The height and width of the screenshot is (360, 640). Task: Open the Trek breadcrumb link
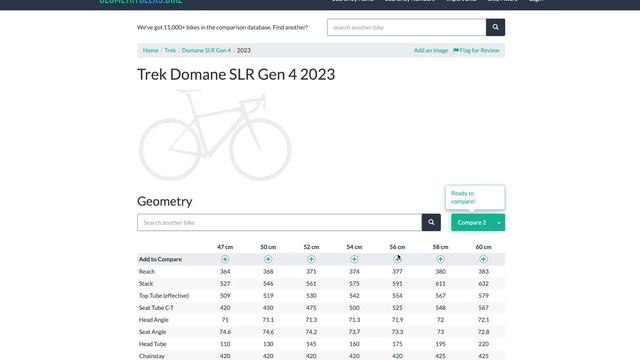pyautogui.click(x=170, y=50)
